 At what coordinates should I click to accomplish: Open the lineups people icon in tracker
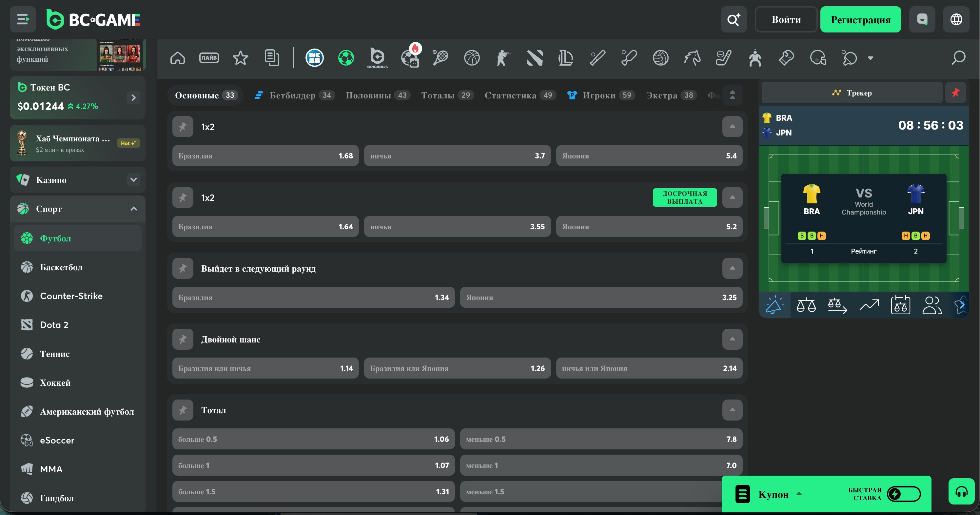pos(932,305)
